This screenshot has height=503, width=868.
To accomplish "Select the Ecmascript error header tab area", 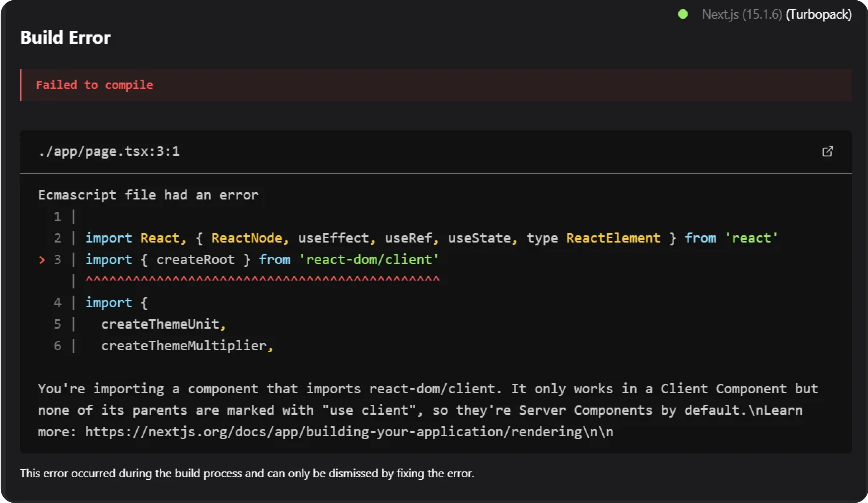I will pos(148,194).
